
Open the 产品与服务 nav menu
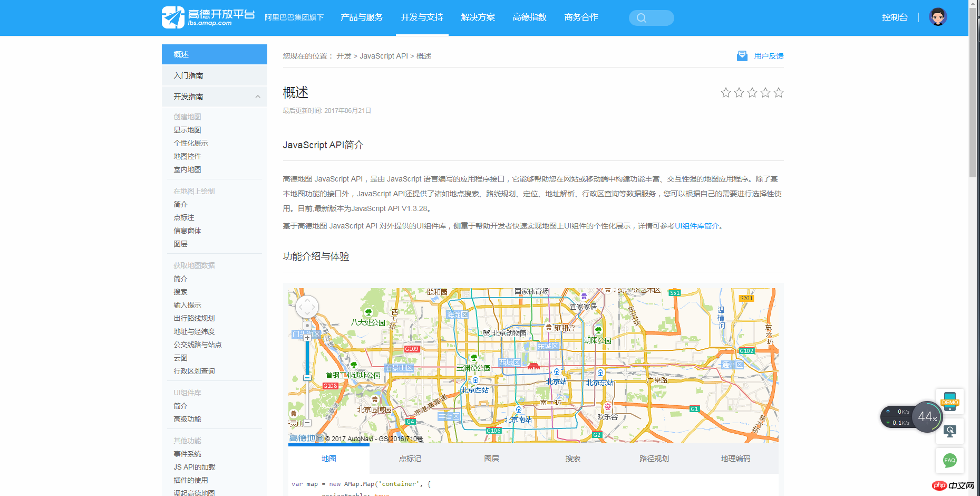[362, 17]
